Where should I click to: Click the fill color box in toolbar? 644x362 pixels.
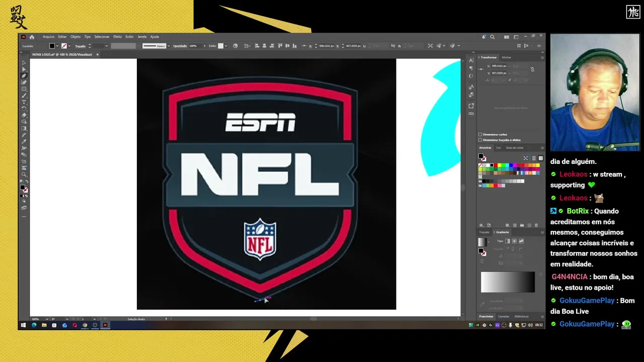pos(23,188)
